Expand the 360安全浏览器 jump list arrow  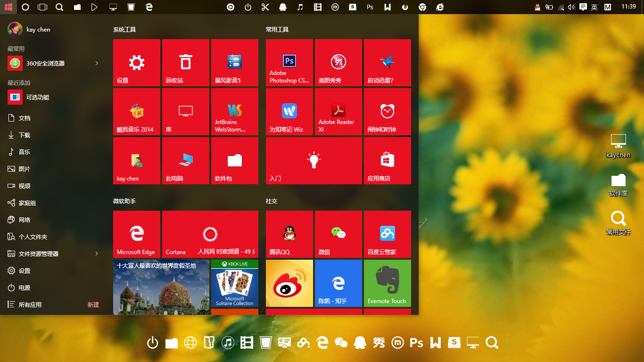pos(97,63)
